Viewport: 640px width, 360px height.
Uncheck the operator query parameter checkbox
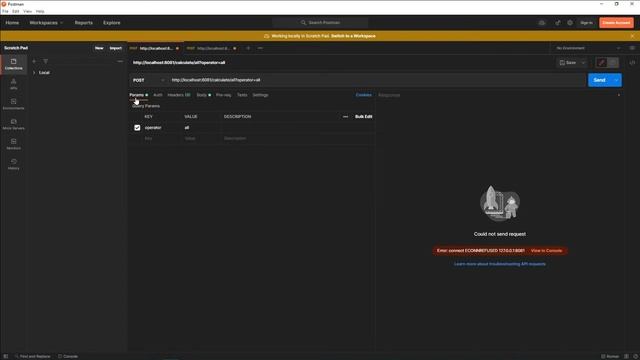pyautogui.click(x=137, y=128)
